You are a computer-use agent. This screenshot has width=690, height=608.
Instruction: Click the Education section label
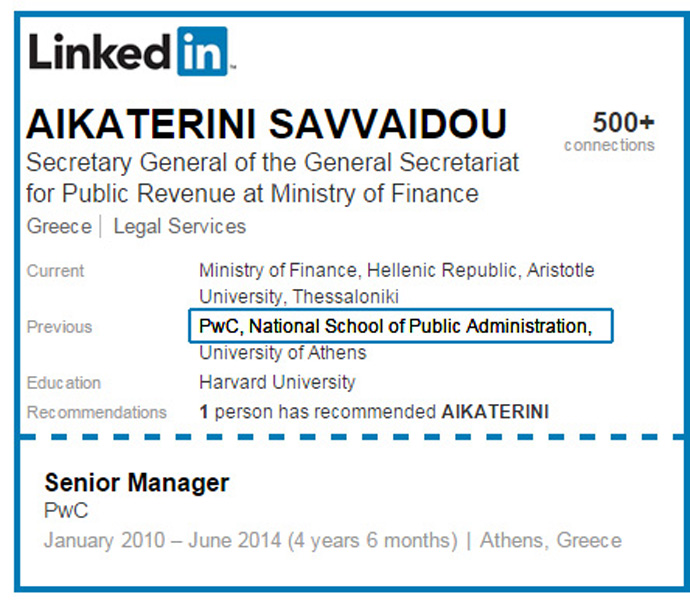tap(64, 383)
